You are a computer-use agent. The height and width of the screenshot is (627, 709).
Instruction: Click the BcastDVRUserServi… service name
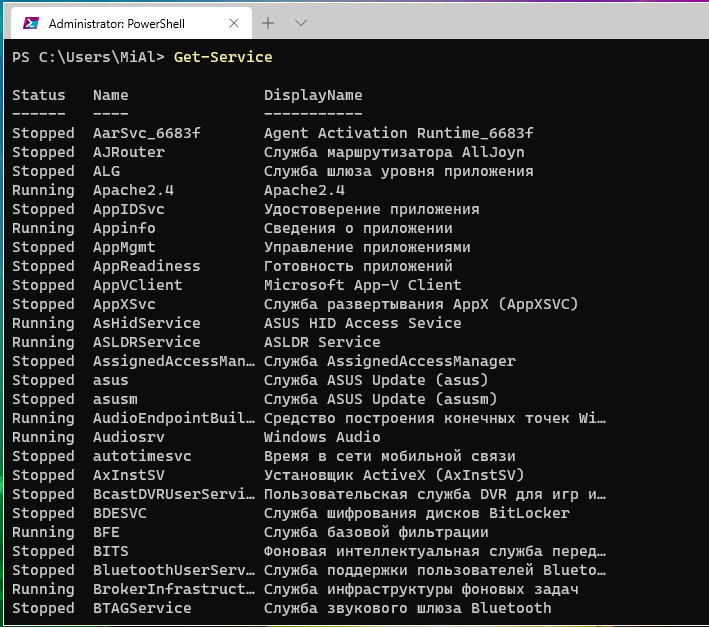174,494
